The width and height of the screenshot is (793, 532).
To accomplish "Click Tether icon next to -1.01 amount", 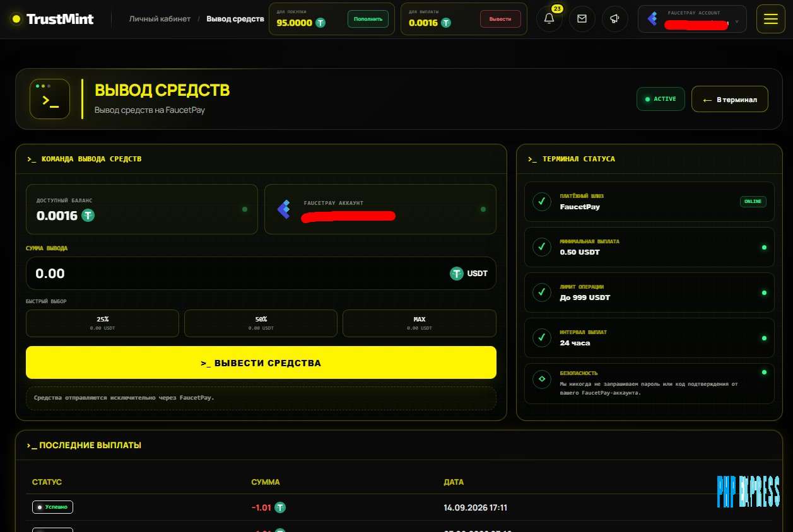I will [x=280, y=507].
